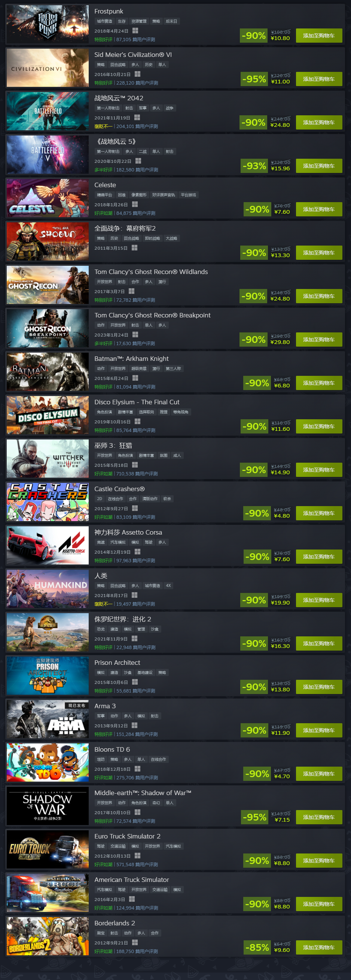Add American Truck Simulator to the cart
Screen dimensions: 351x980
click(319, 904)
